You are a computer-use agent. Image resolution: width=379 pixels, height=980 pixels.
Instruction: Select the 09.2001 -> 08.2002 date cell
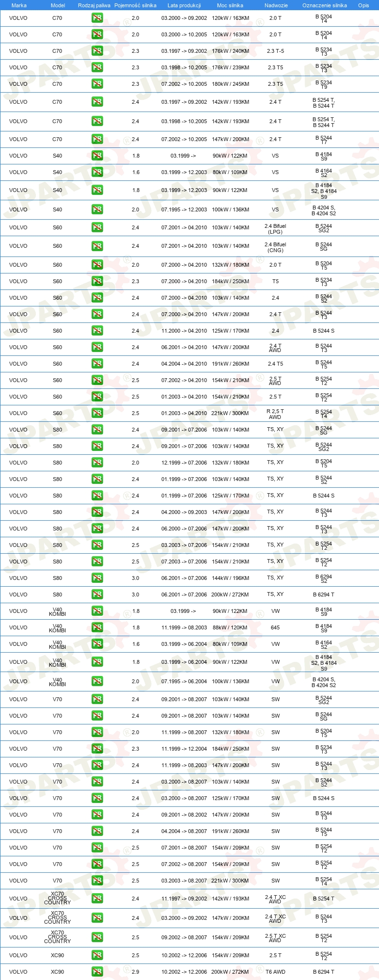184,815
